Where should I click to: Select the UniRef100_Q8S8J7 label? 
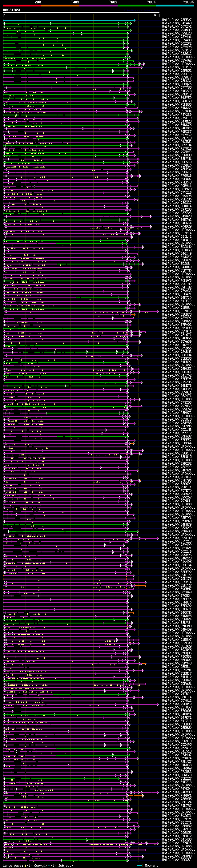[x=177, y=78]
